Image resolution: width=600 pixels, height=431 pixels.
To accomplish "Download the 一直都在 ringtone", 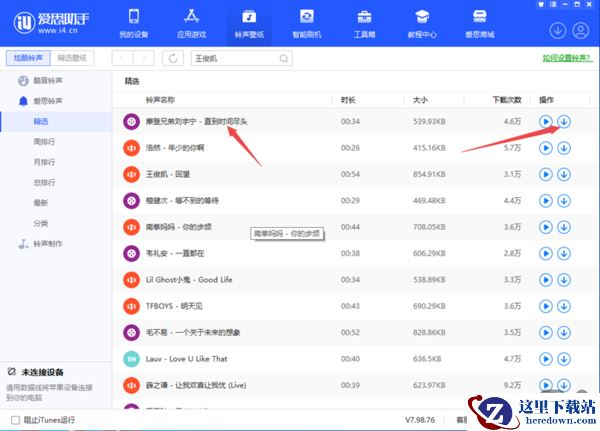I will (x=564, y=253).
